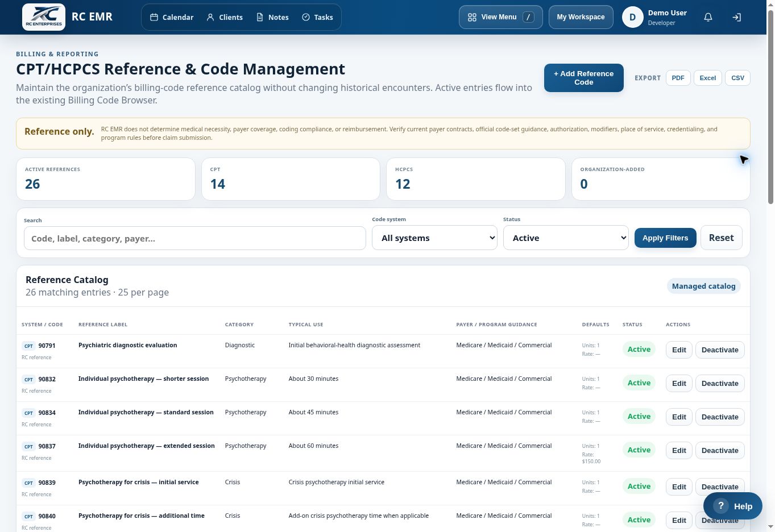Click 'Add-on crisis psychotherapy time when applicable'

tap(358, 516)
